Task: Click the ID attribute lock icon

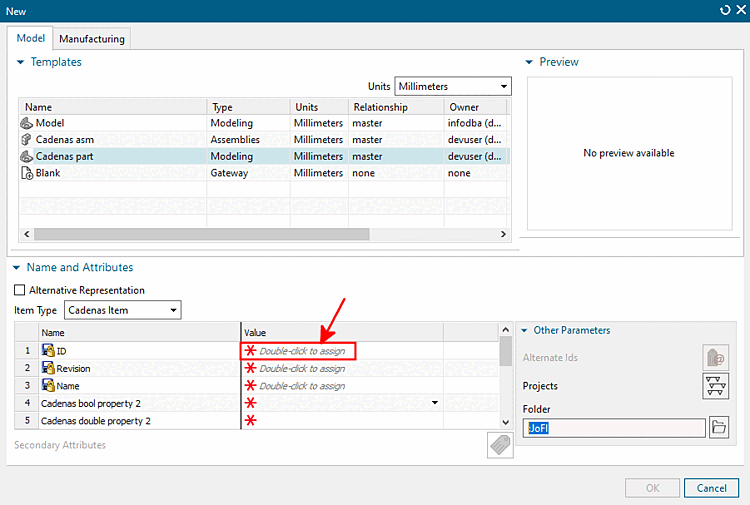Action: (x=48, y=351)
